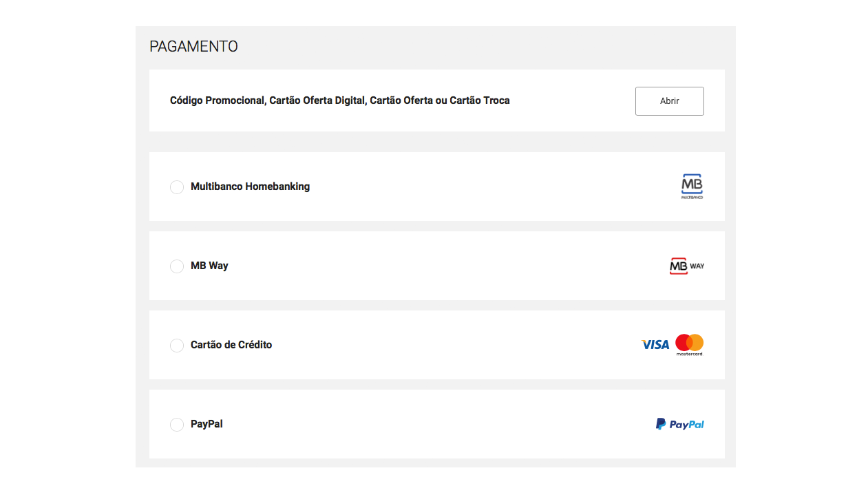Viewport: 868px width, 486px height.
Task: Click the Código Promocional, Cartão Oferta text
Action: [340, 101]
